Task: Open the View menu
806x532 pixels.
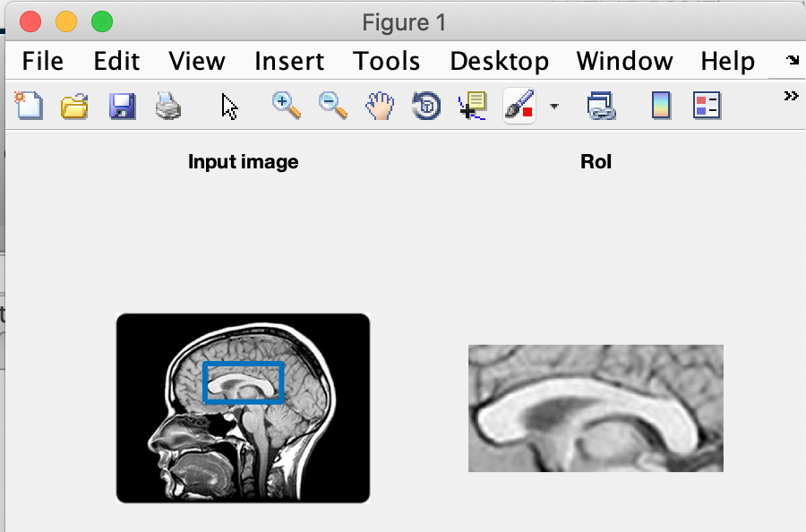Action: click(x=197, y=61)
